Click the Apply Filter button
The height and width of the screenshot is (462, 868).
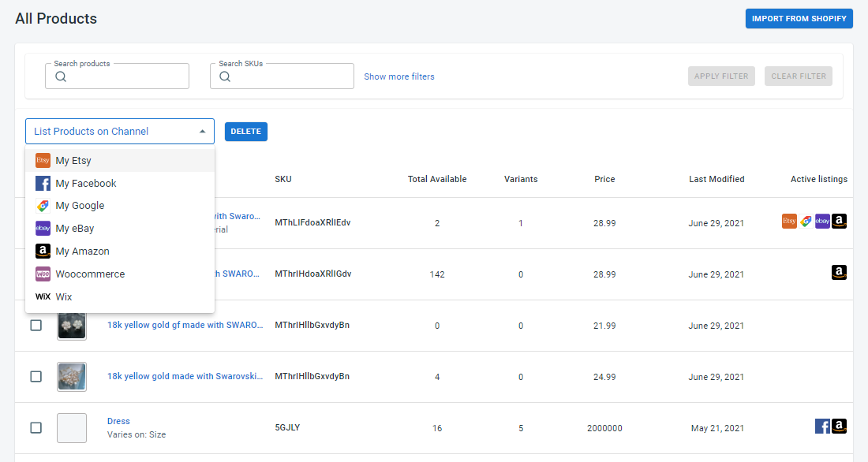coord(721,76)
